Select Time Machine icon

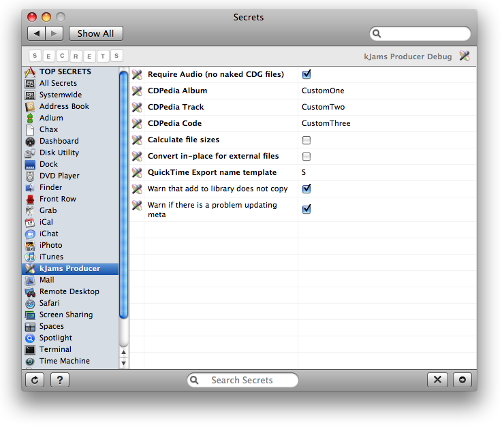[x=30, y=362]
